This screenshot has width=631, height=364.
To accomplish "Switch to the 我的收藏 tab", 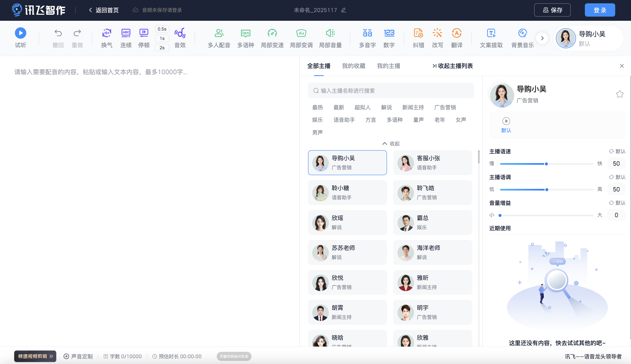I will [353, 66].
